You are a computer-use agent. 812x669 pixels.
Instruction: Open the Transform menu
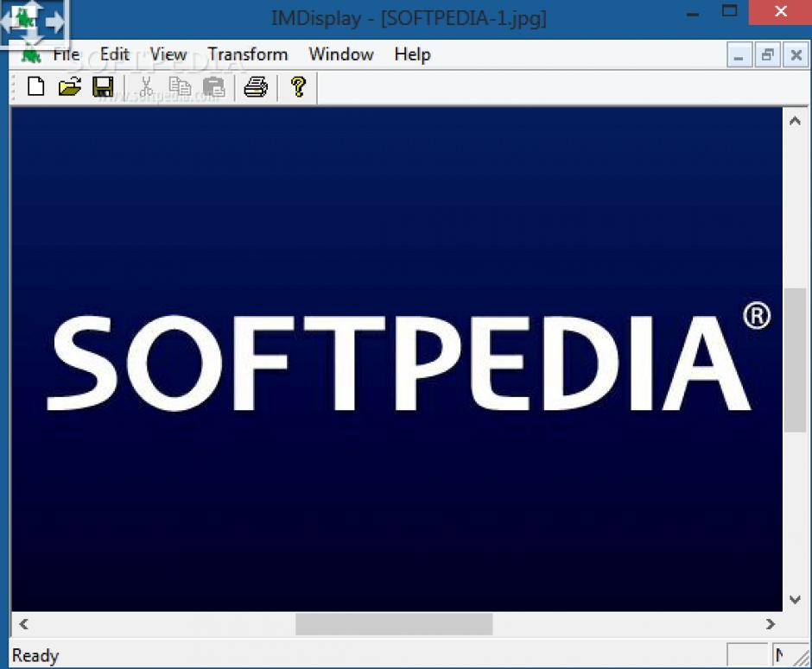tap(248, 54)
